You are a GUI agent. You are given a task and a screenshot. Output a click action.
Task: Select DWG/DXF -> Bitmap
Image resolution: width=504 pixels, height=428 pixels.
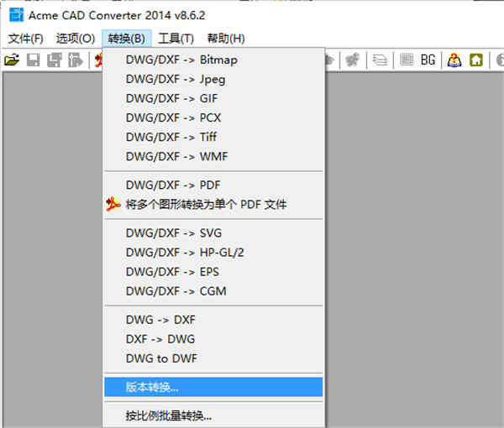(213, 60)
